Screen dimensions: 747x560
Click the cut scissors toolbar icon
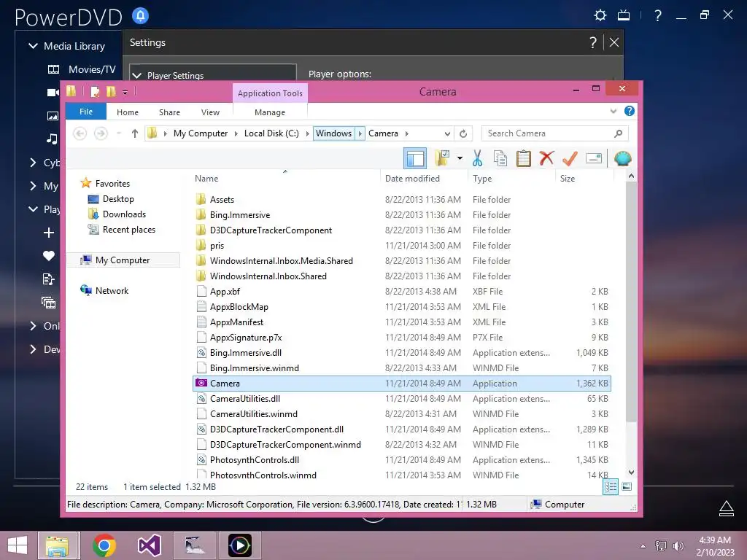click(x=477, y=158)
